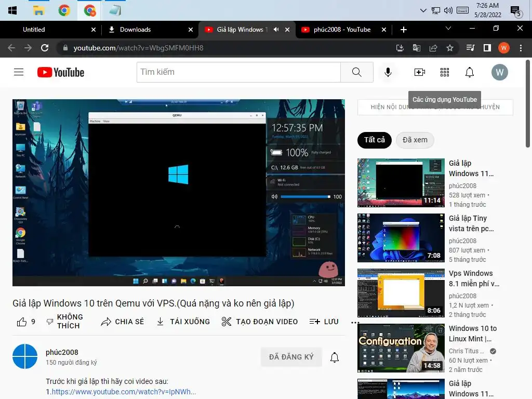Click share page icon in address bar
Screen dimensions: 532x399
click(x=433, y=48)
